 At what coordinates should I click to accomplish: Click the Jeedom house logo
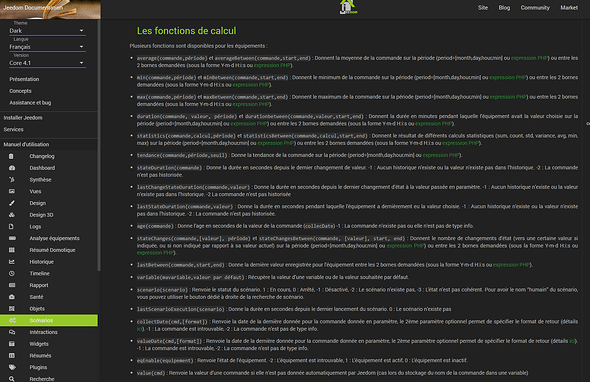348,7
